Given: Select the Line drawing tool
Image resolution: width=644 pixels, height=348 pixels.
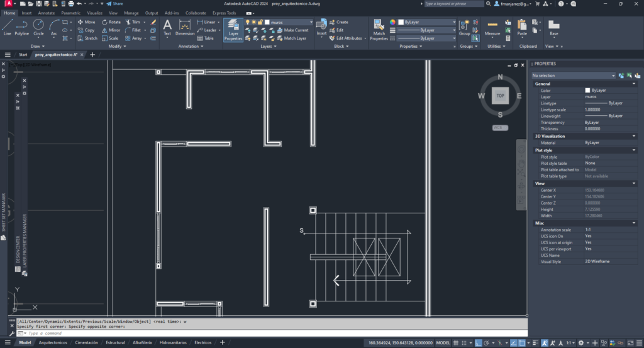Looking at the screenshot, I should (8, 28).
